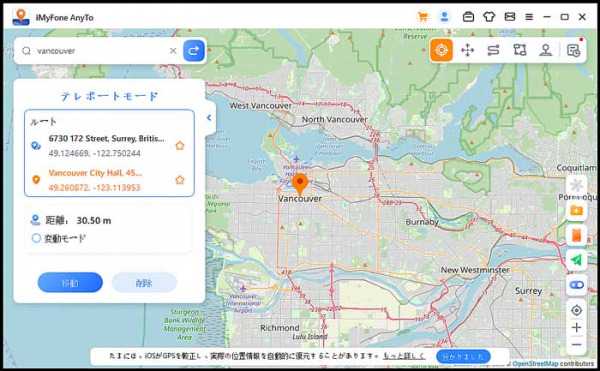Click the blue 移動 button
The image size is (600, 371).
coord(70,283)
